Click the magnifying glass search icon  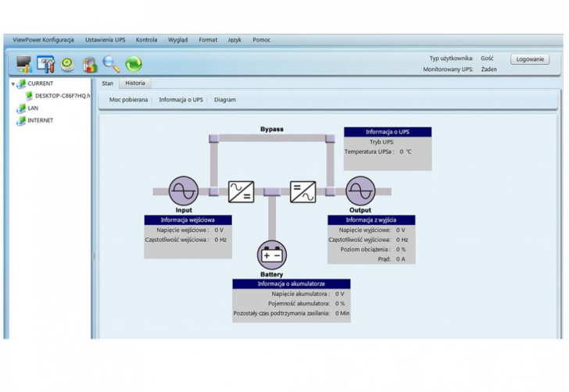[x=111, y=64]
